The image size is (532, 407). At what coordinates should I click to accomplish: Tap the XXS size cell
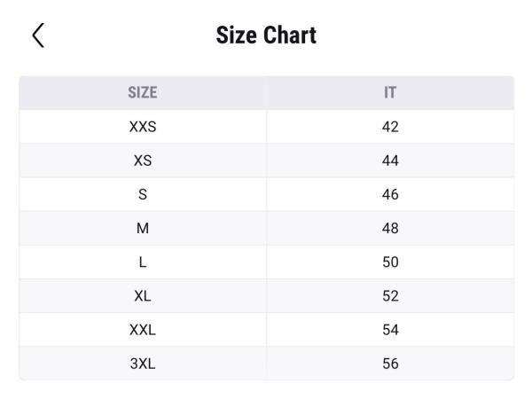143,127
